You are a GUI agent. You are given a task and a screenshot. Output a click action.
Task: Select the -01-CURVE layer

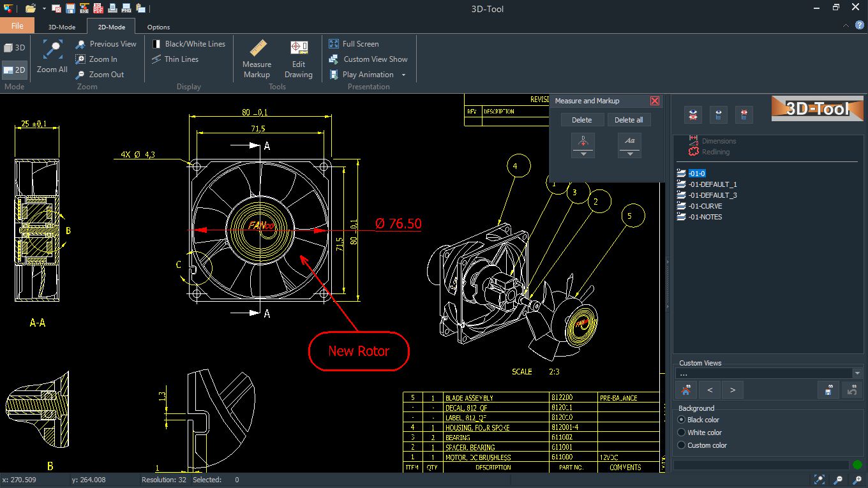(705, 206)
